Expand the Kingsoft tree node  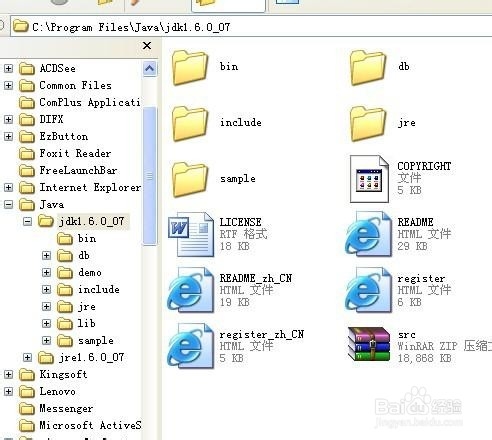[9, 375]
